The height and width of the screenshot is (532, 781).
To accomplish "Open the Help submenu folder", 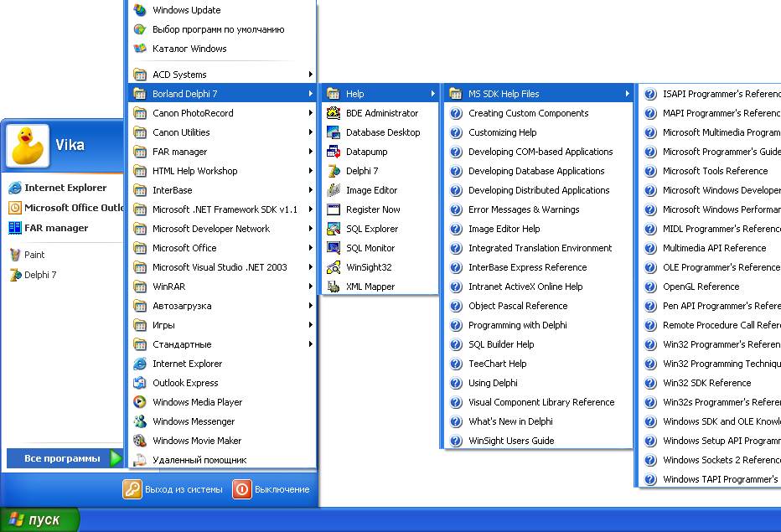I will [x=380, y=94].
